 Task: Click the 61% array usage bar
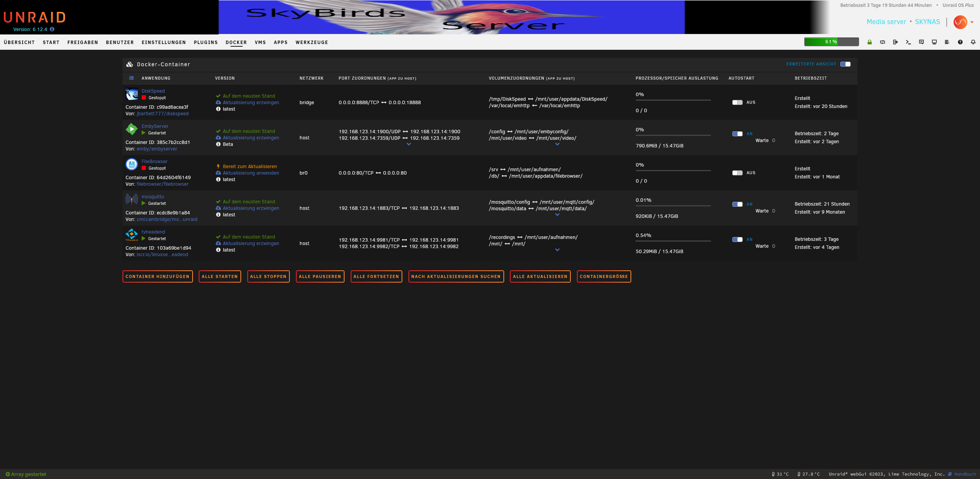pyautogui.click(x=831, y=42)
